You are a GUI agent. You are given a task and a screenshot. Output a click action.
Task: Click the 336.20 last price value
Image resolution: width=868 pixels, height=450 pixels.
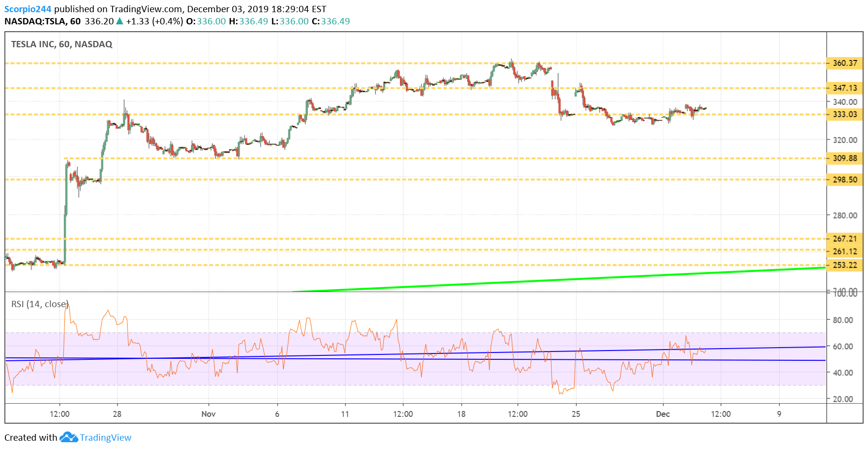pos(99,21)
